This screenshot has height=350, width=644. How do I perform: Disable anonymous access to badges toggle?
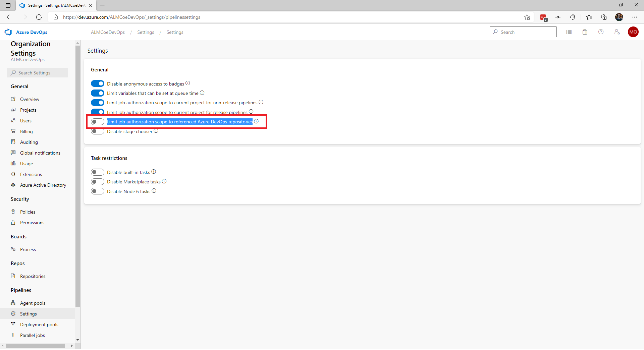(98, 83)
